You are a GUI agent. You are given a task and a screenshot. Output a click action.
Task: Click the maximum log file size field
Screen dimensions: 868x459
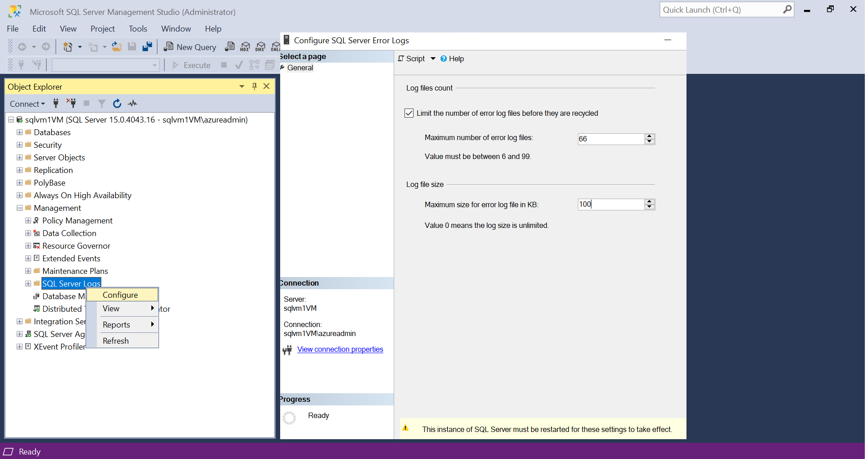coord(610,205)
